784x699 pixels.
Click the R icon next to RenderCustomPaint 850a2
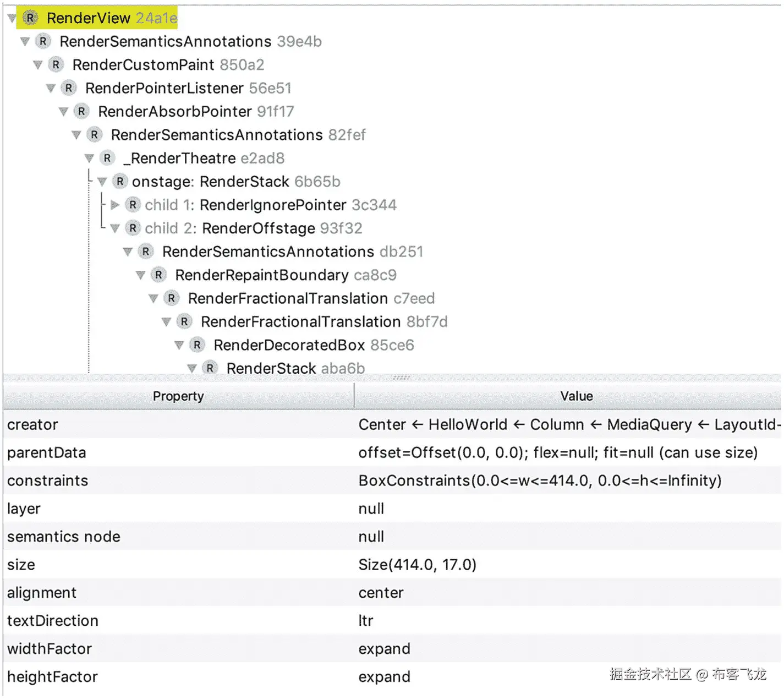click(x=56, y=65)
